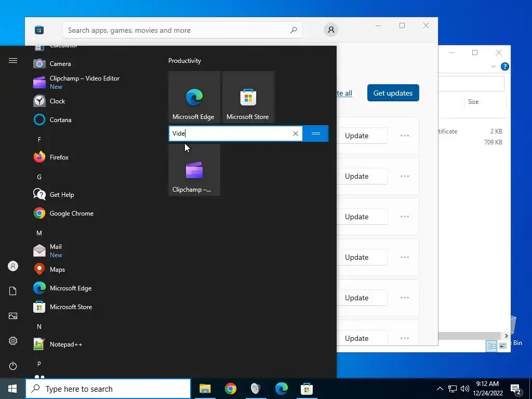The width and height of the screenshot is (532, 399).
Task: Jump to letter N section header
Action: tap(39, 327)
